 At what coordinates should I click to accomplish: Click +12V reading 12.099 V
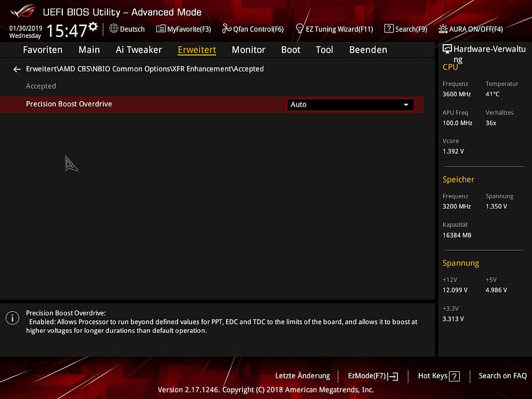pyautogui.click(x=455, y=290)
